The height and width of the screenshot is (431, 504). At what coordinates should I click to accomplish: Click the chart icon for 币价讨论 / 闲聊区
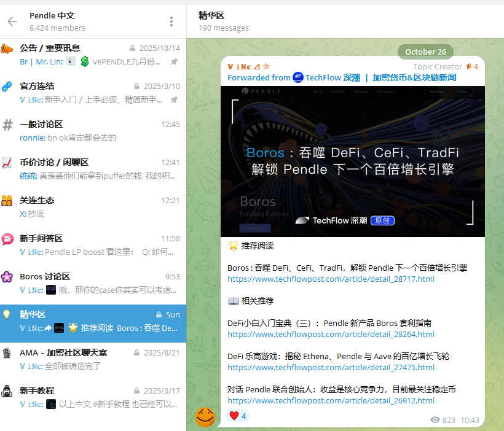pos(7,163)
